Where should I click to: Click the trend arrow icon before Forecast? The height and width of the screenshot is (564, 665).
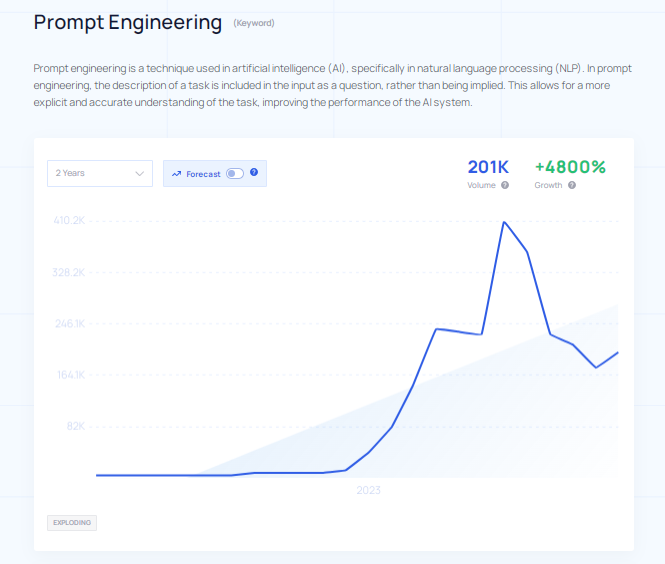click(176, 174)
